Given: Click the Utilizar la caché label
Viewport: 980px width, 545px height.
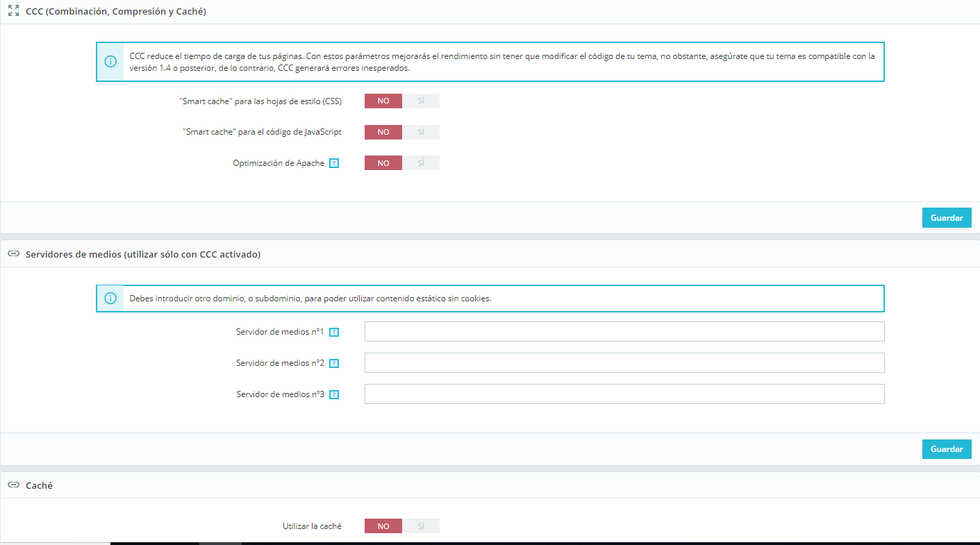Looking at the screenshot, I should point(312,526).
